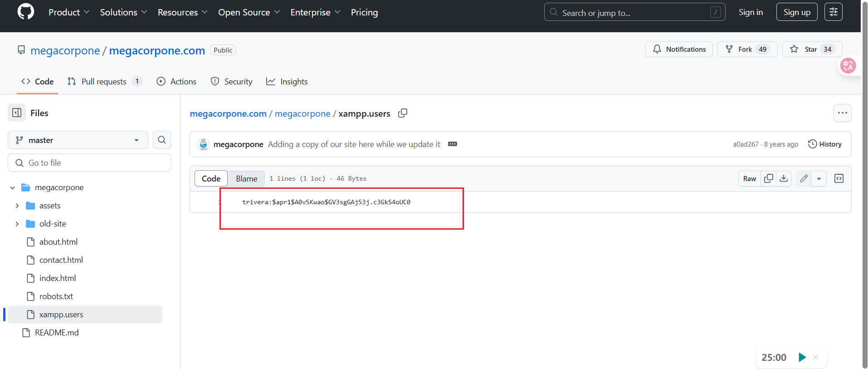Click the Go to file field
Image resolution: width=868 pixels, height=369 pixels.
click(x=89, y=162)
